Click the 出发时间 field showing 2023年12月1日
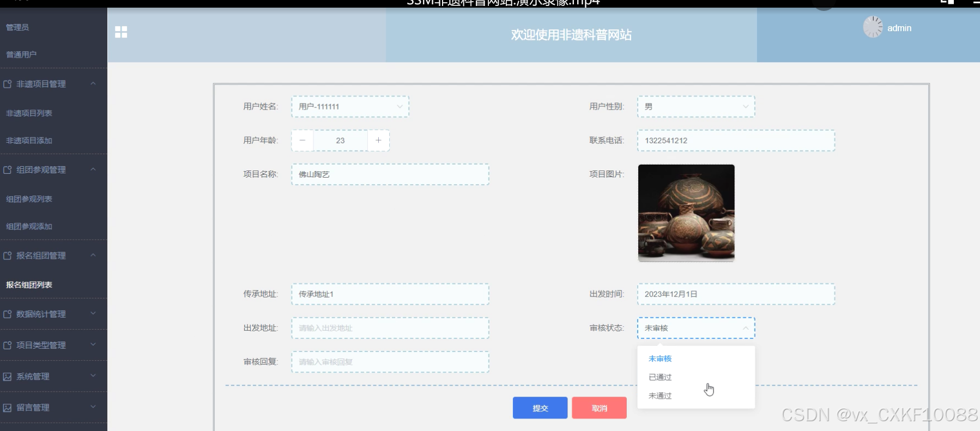Screen dimensions: 980x431 click(736, 294)
